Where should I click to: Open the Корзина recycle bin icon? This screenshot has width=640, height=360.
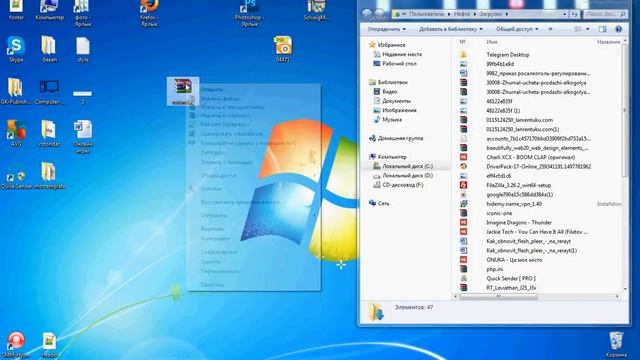click(616, 344)
